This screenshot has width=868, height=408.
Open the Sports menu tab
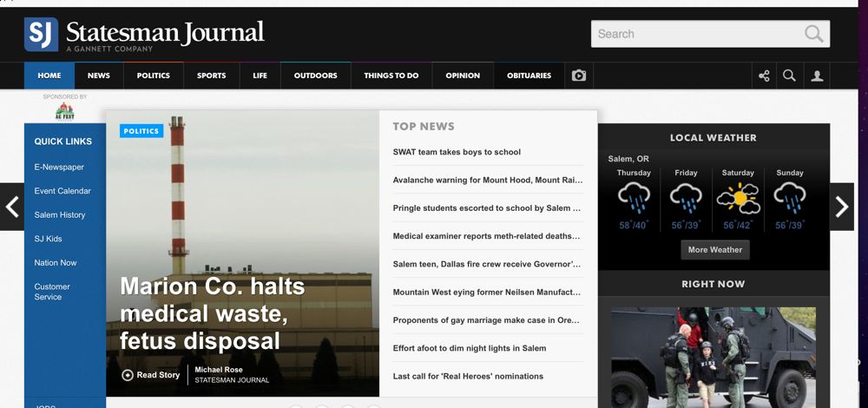click(211, 76)
